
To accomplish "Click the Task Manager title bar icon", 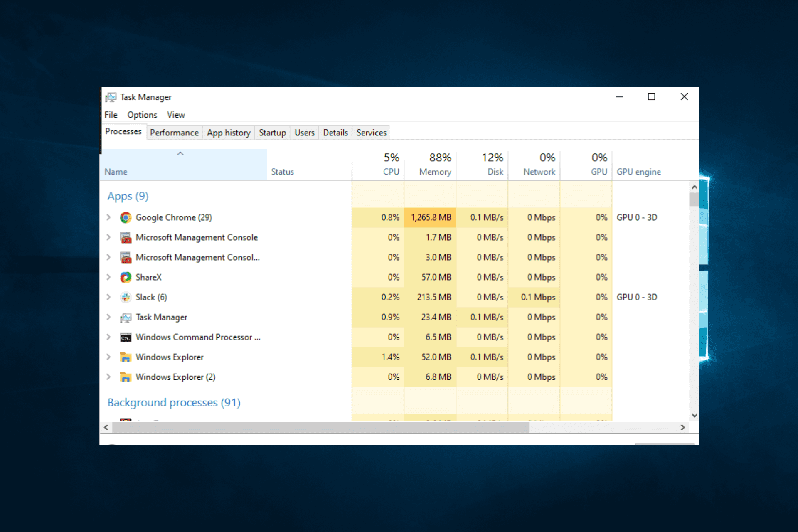I will [111, 97].
